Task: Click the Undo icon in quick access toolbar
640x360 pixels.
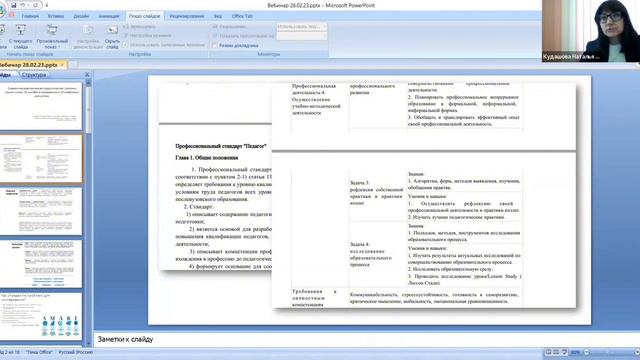Action: pyautogui.click(x=23, y=5)
